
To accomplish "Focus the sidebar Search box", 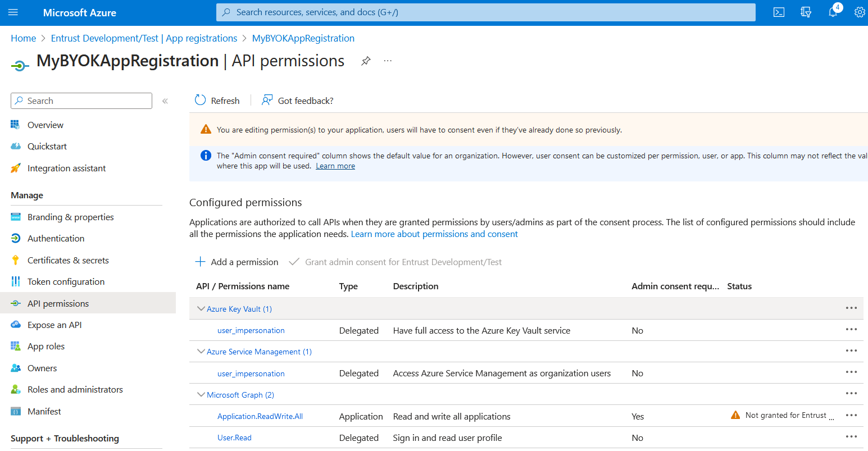I will [x=81, y=101].
